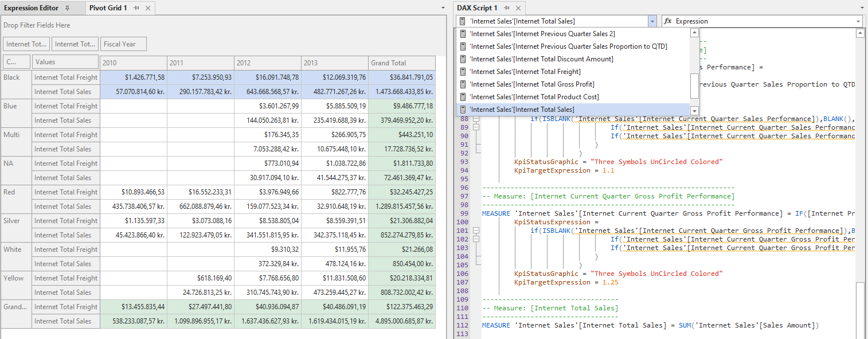
Task: Click the measure icon in the measure selector box
Action: (x=462, y=21)
